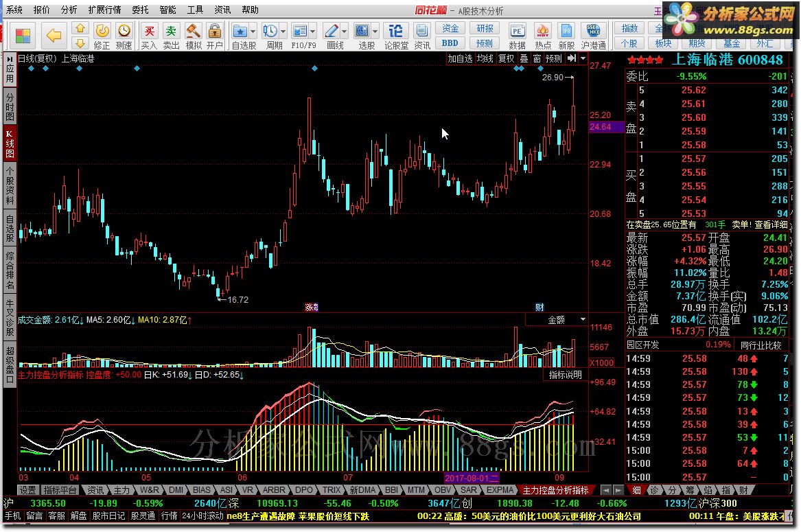The width and height of the screenshot is (801, 532).
Task: Select the EXPMA indicator tab
Action: point(500,490)
